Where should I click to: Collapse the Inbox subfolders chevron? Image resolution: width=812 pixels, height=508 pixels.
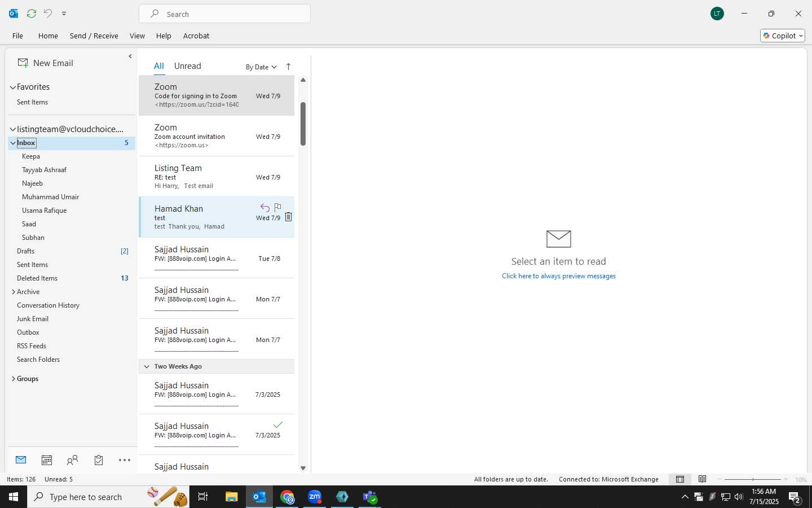point(13,143)
